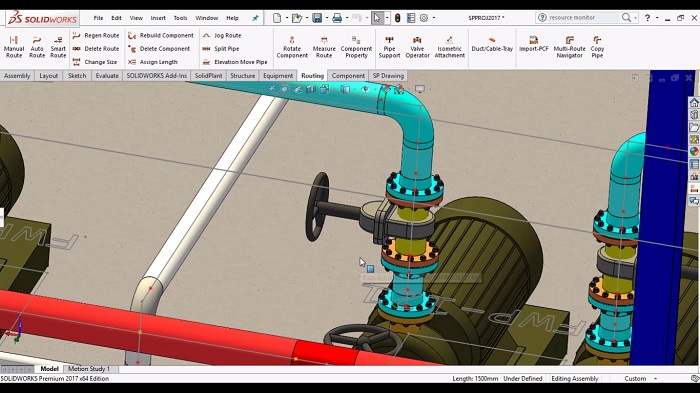
Task: Open the Multi-Route Navigator
Action: point(569,47)
